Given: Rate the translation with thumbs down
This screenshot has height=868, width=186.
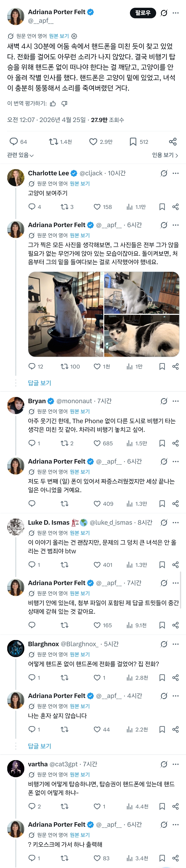Looking at the screenshot, I should pyautogui.click(x=64, y=103).
